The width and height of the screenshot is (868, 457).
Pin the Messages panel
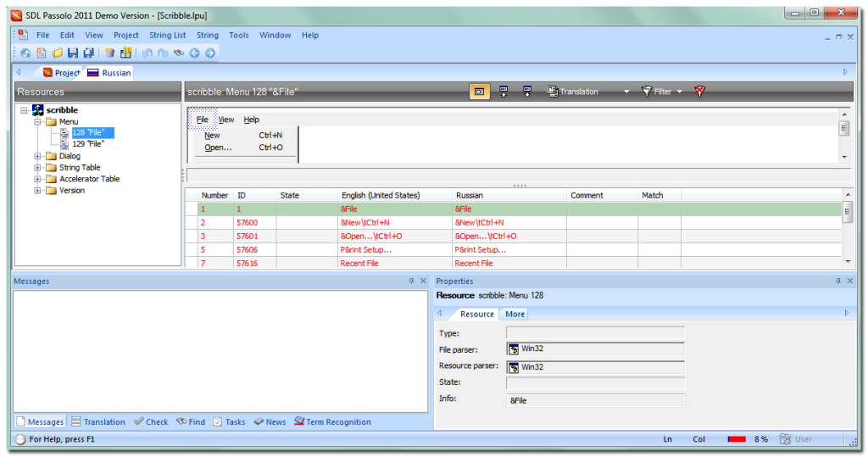[411, 281]
